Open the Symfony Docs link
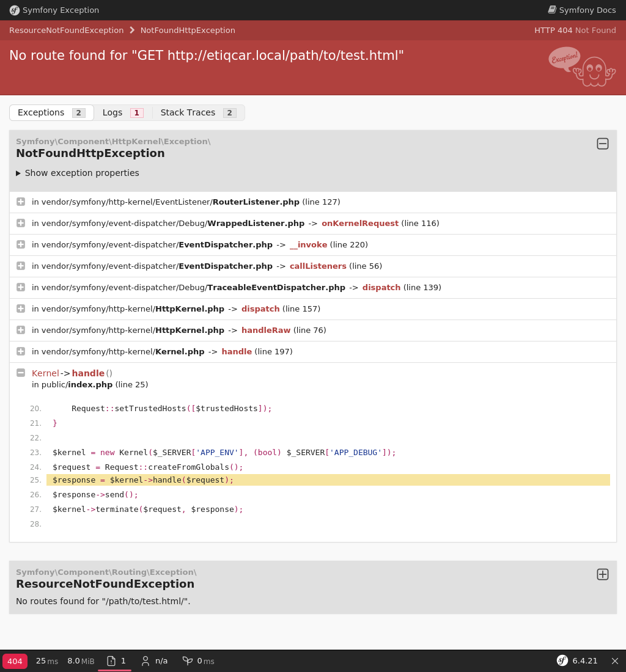The width and height of the screenshot is (626, 672). [x=582, y=10]
